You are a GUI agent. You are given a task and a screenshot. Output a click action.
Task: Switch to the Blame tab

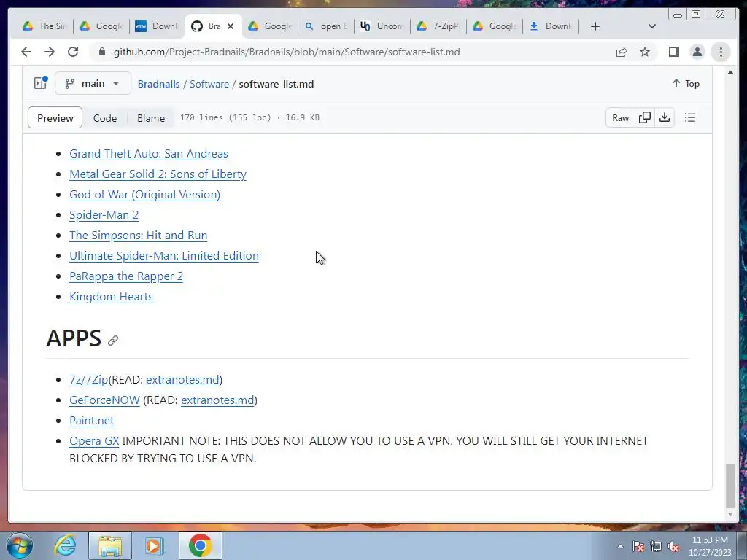tap(151, 118)
